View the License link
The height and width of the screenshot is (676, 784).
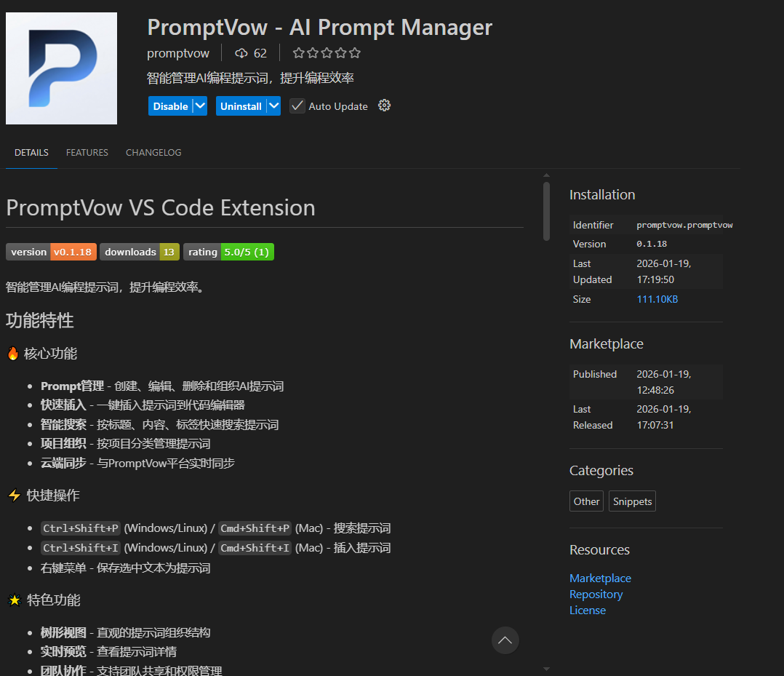click(588, 610)
